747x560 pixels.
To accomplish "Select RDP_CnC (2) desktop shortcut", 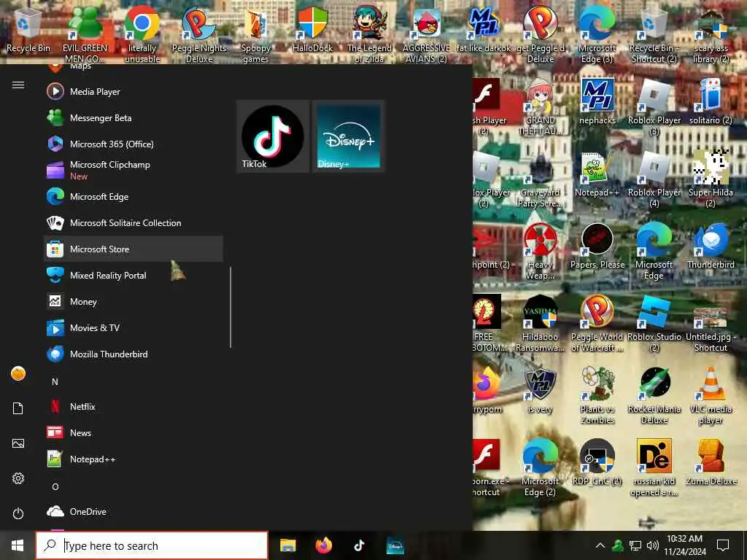I will pos(597,462).
